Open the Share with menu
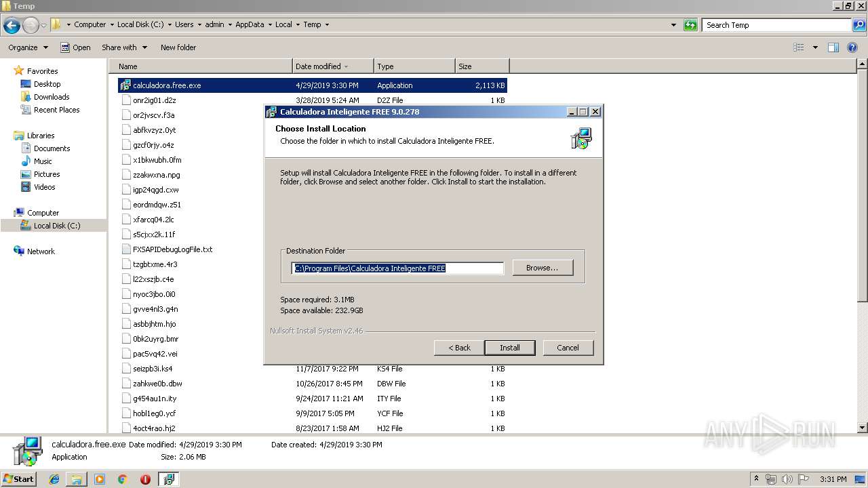The width and height of the screenshot is (868, 488). click(x=124, y=47)
